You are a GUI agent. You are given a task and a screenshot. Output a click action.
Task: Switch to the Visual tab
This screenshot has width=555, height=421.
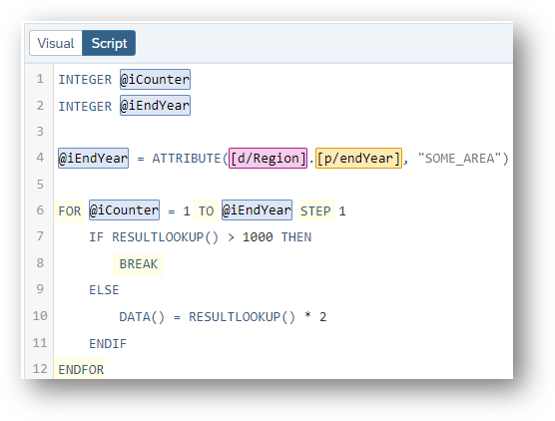[56, 43]
